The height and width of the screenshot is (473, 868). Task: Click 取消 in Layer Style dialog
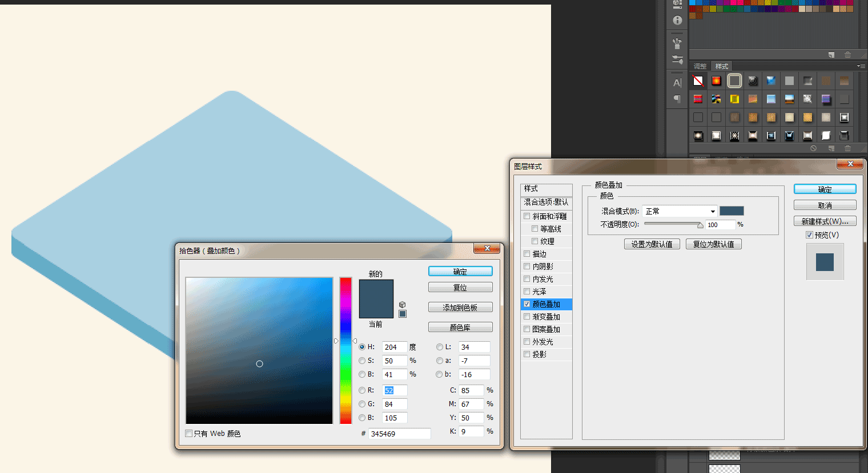pos(825,205)
